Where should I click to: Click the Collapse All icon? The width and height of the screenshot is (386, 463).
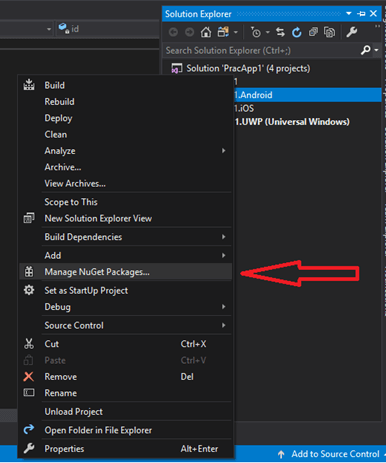pyautogui.click(x=313, y=32)
